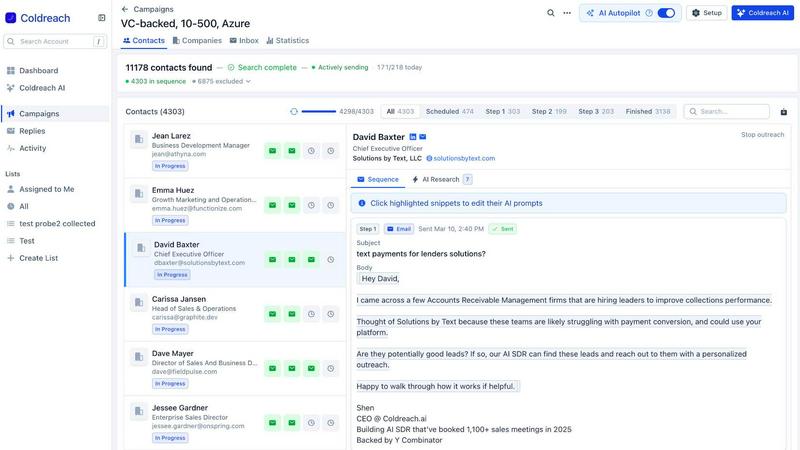Click the clock icon in Emma Huez's row

point(312,205)
